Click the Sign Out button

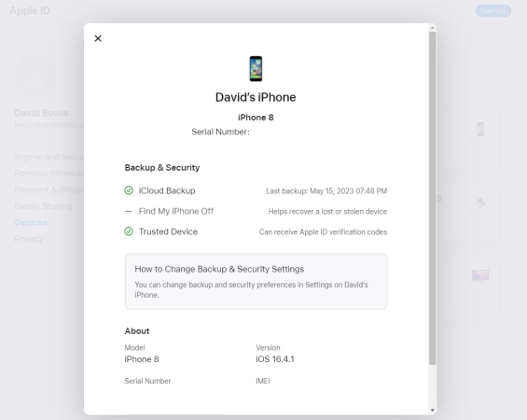493,11
